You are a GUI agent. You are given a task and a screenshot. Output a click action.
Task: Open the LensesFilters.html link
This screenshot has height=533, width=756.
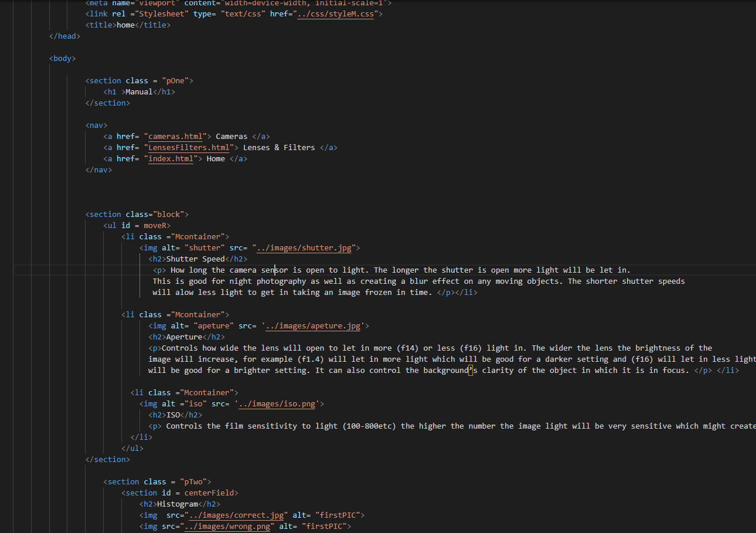(188, 147)
